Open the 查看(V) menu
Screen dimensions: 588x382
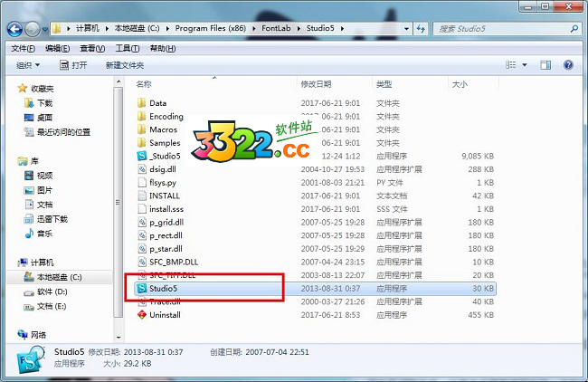(x=92, y=48)
